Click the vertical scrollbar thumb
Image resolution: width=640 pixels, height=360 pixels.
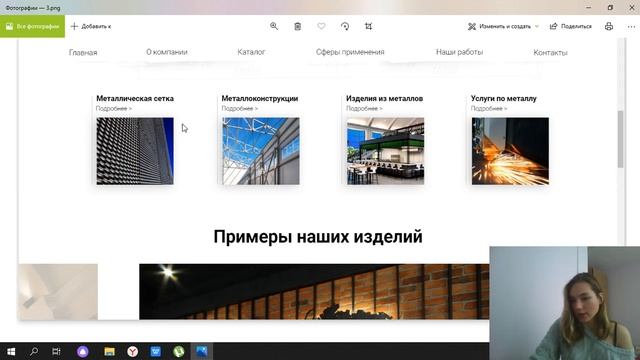[x=620, y=139]
